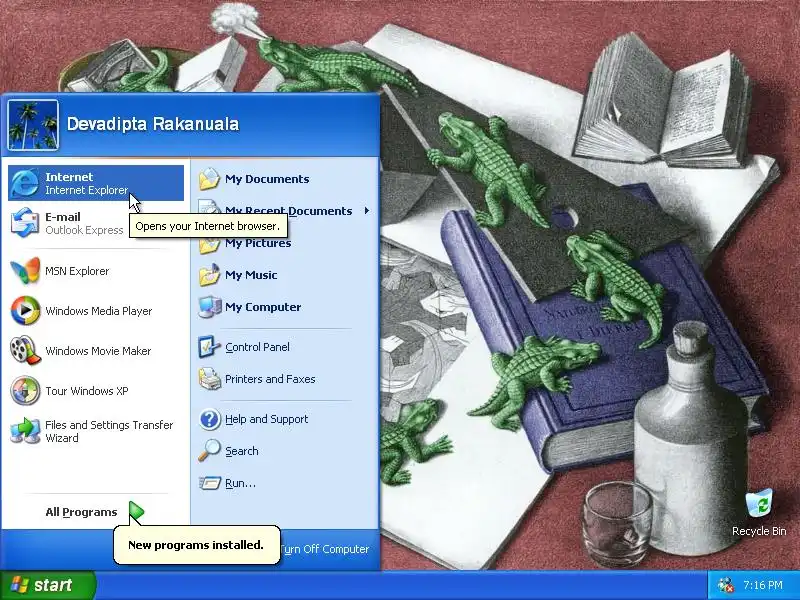Choose Tour Windows XP menu text
Image resolution: width=800 pixels, height=600 pixels.
coord(87,391)
